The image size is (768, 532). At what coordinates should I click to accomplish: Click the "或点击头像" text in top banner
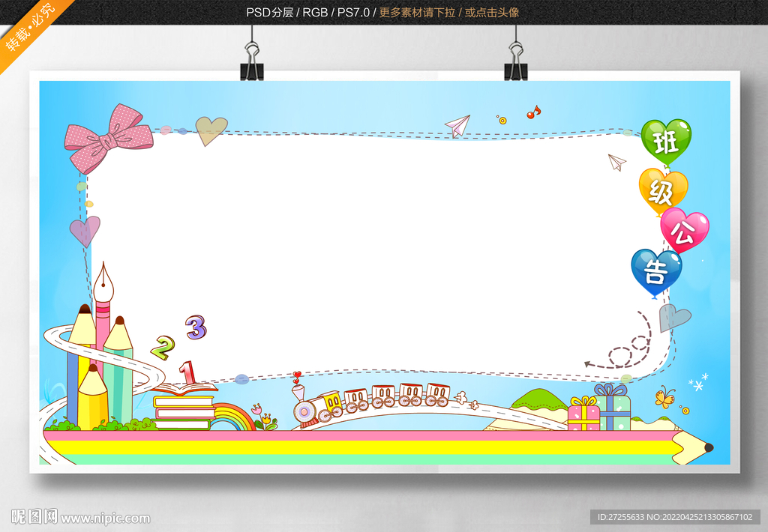[492, 12]
